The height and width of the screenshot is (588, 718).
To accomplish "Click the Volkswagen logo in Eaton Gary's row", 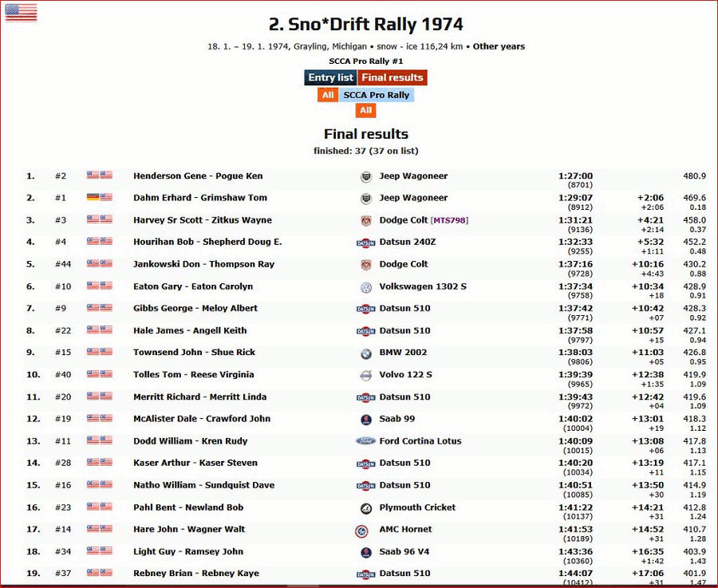I will tap(366, 287).
